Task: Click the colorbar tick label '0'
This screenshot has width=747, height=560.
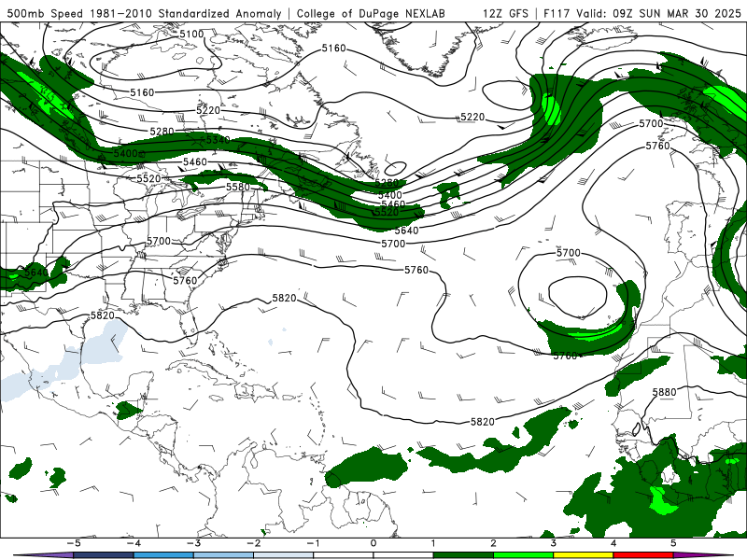Action: point(373,543)
